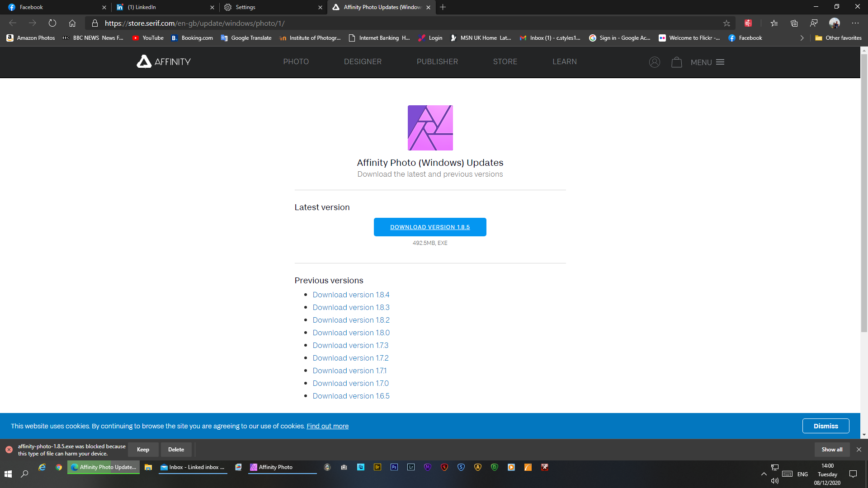The height and width of the screenshot is (488, 868).
Task: Keep the blocked affinity-photo-1.8.5.exe download
Action: tap(143, 450)
